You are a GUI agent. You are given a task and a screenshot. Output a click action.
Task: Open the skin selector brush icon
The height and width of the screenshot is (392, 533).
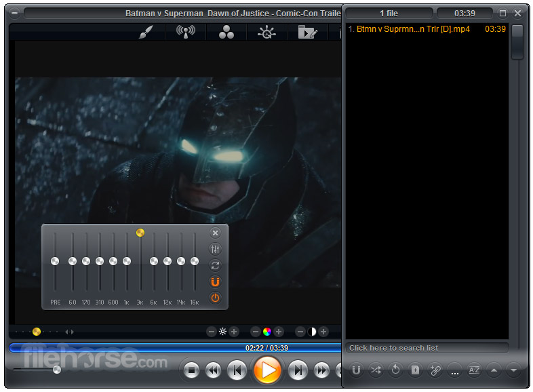tap(146, 33)
